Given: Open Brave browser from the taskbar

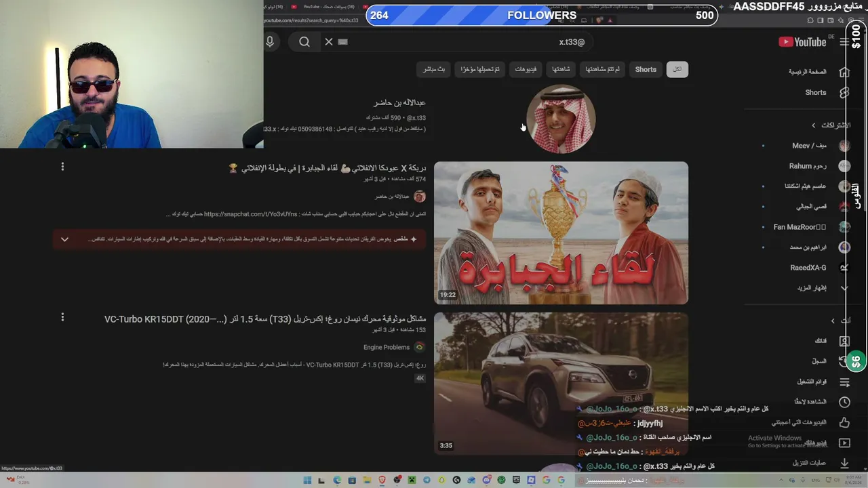Looking at the screenshot, I should click(x=382, y=480).
